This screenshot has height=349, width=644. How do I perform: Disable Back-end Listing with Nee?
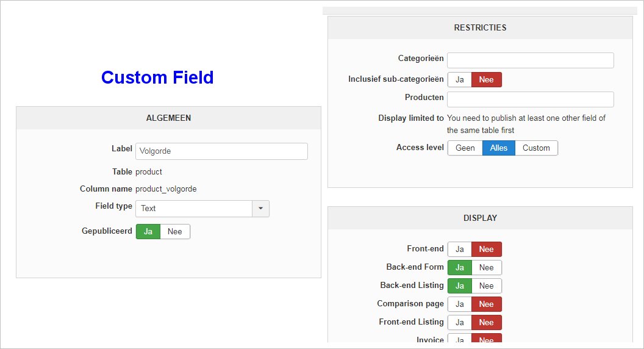coord(487,286)
